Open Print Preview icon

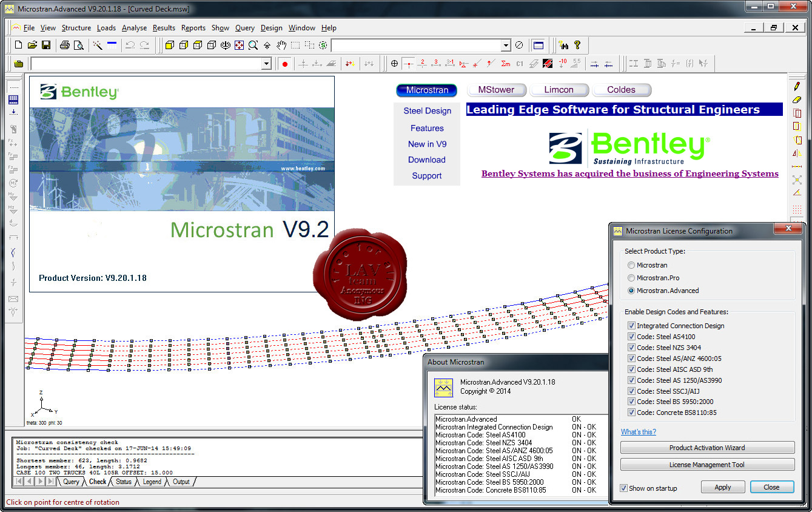[78, 45]
